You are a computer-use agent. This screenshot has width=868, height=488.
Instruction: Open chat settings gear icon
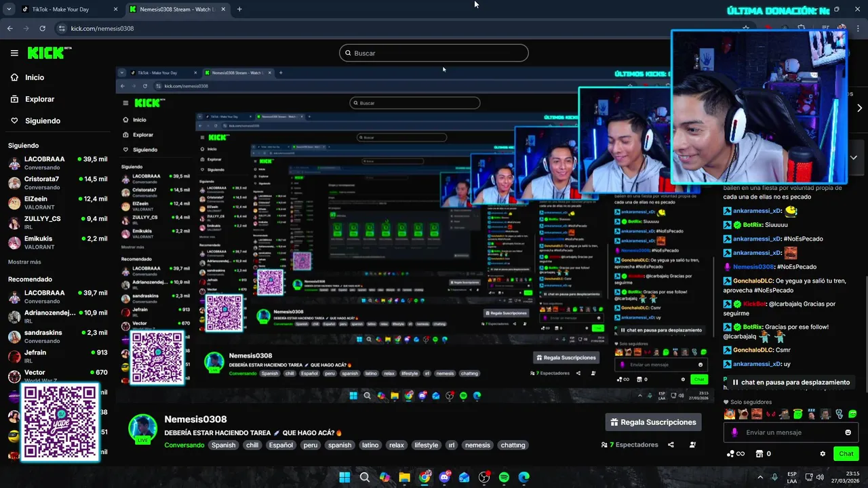pos(823,454)
